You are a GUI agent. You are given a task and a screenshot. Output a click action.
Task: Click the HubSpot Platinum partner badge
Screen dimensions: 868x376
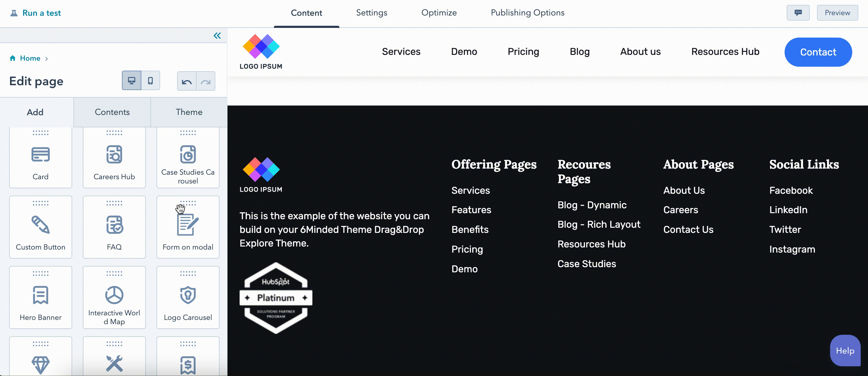276,298
